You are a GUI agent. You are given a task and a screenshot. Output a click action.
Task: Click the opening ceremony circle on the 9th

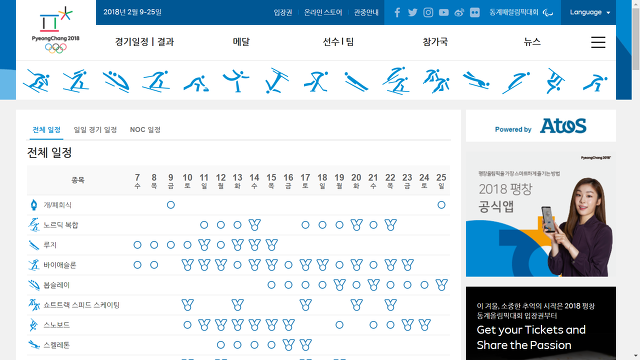171,205
